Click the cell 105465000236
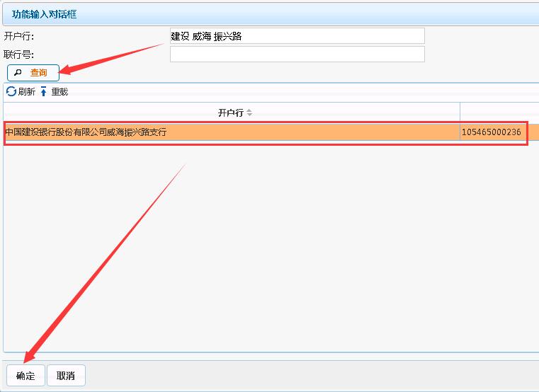 492,132
